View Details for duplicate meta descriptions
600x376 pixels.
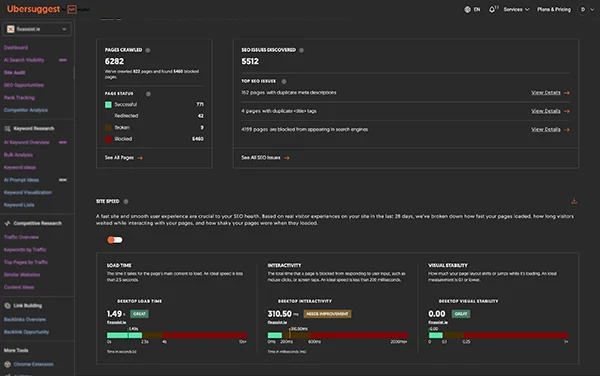coord(546,93)
